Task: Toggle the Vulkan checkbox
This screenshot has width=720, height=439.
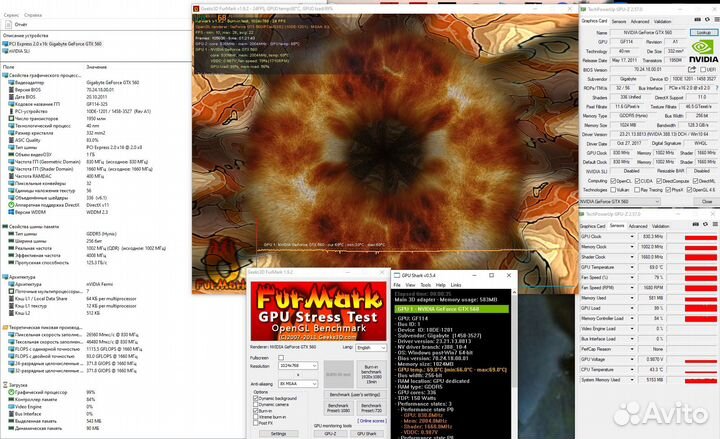Action: pyautogui.click(x=613, y=190)
